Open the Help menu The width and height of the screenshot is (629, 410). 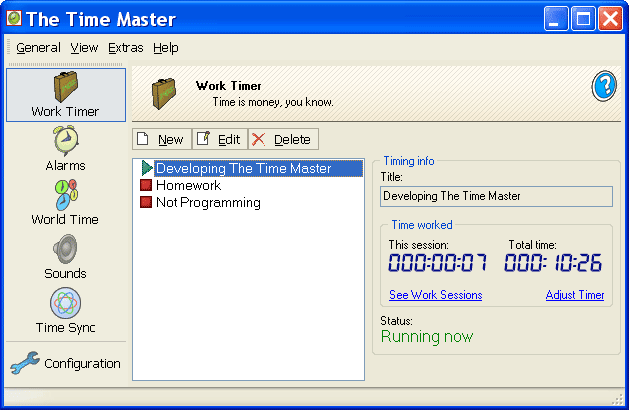coord(166,47)
